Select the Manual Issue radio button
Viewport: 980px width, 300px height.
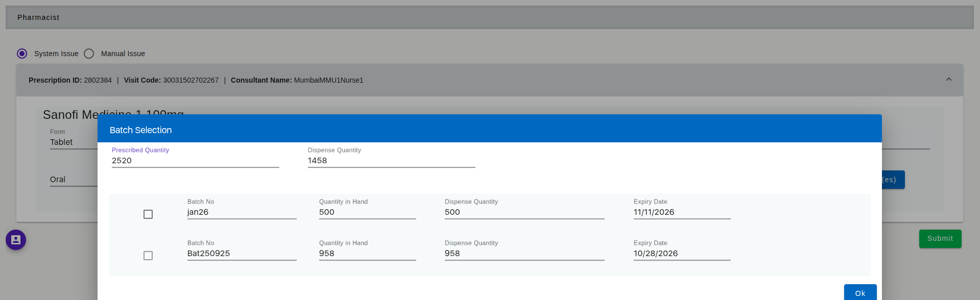click(x=89, y=54)
